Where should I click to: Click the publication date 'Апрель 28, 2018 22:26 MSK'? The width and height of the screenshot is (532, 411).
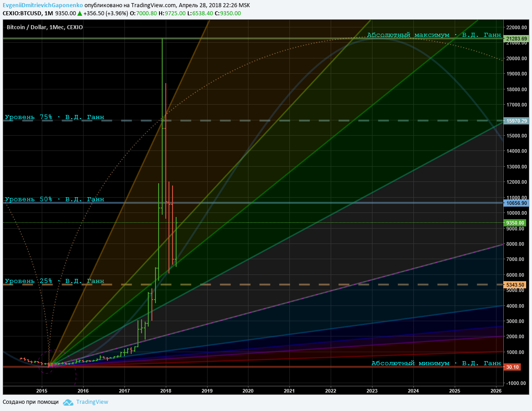click(x=214, y=5)
